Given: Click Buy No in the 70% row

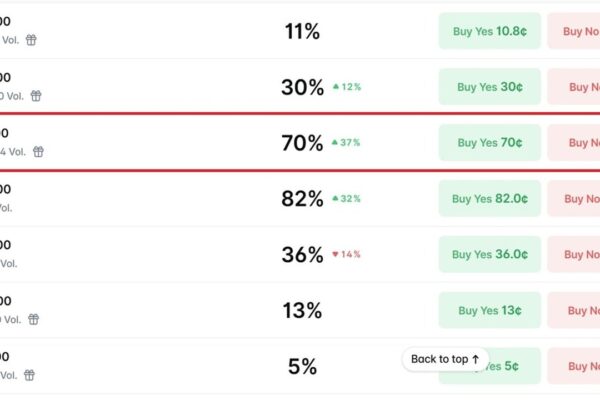Looking at the screenshot, I should [x=574, y=143].
